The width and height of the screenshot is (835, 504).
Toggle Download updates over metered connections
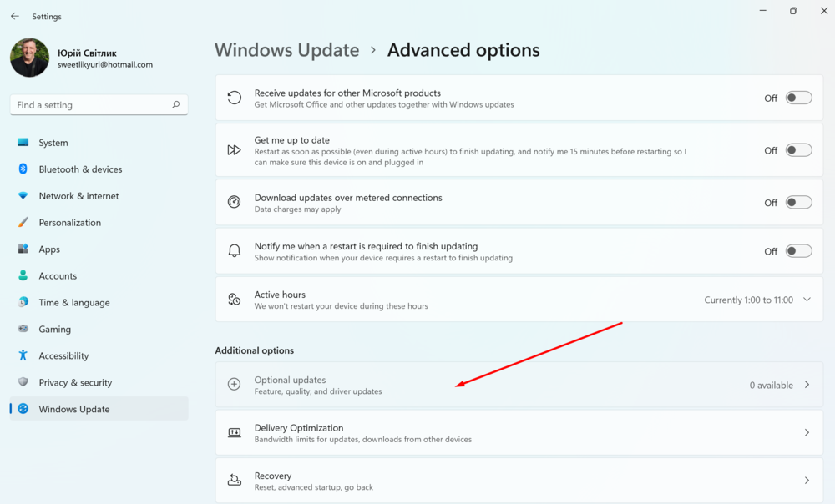(798, 203)
